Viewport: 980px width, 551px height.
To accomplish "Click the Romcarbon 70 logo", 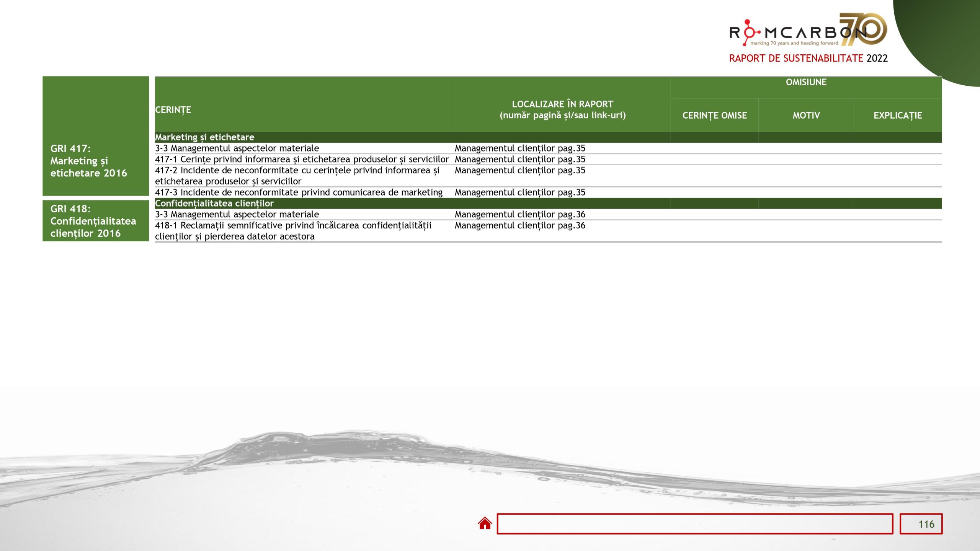I will pos(808,30).
